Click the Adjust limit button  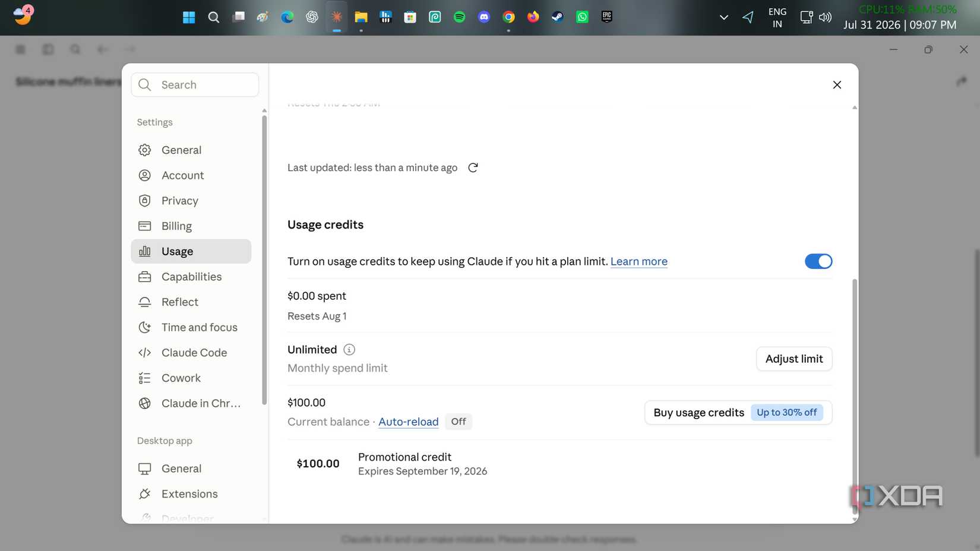[794, 359]
